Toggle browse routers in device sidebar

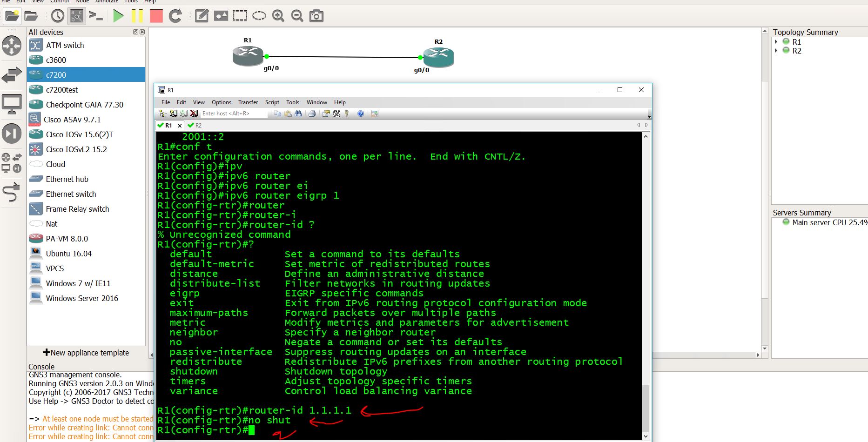(x=12, y=46)
